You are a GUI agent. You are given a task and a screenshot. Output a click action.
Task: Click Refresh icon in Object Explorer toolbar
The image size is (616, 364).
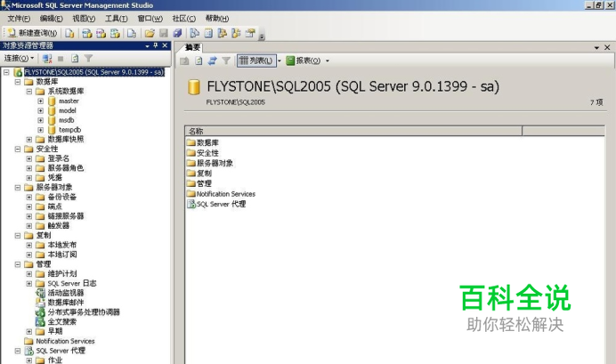point(75,59)
